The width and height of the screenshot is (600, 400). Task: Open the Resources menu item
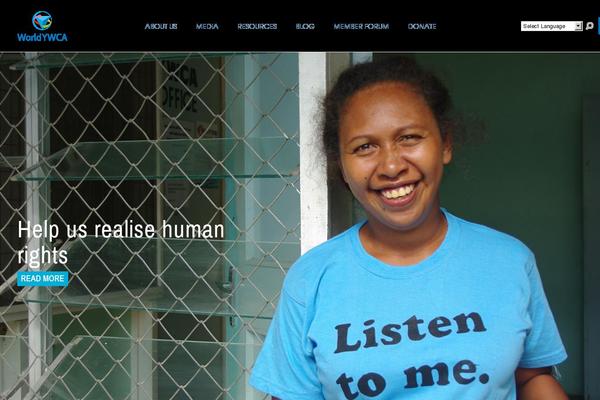257,26
